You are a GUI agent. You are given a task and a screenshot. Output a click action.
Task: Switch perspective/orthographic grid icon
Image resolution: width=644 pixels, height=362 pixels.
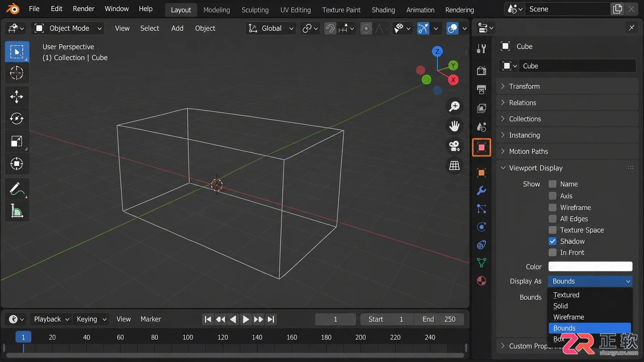point(454,165)
